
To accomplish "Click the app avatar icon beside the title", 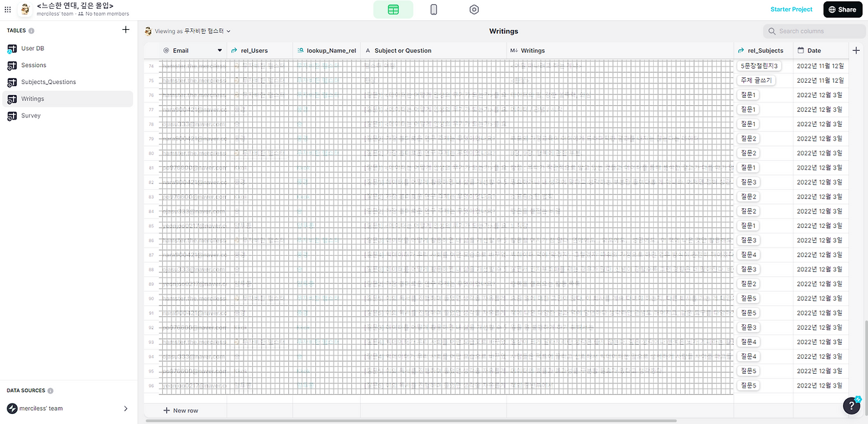I will tap(25, 9).
